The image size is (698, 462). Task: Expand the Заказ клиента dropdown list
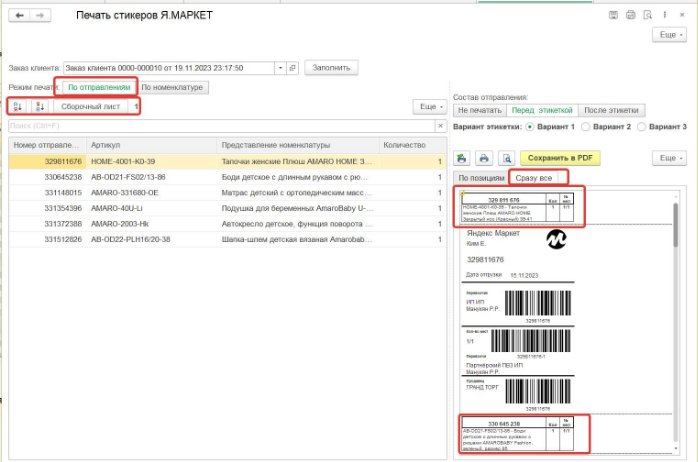click(x=279, y=68)
